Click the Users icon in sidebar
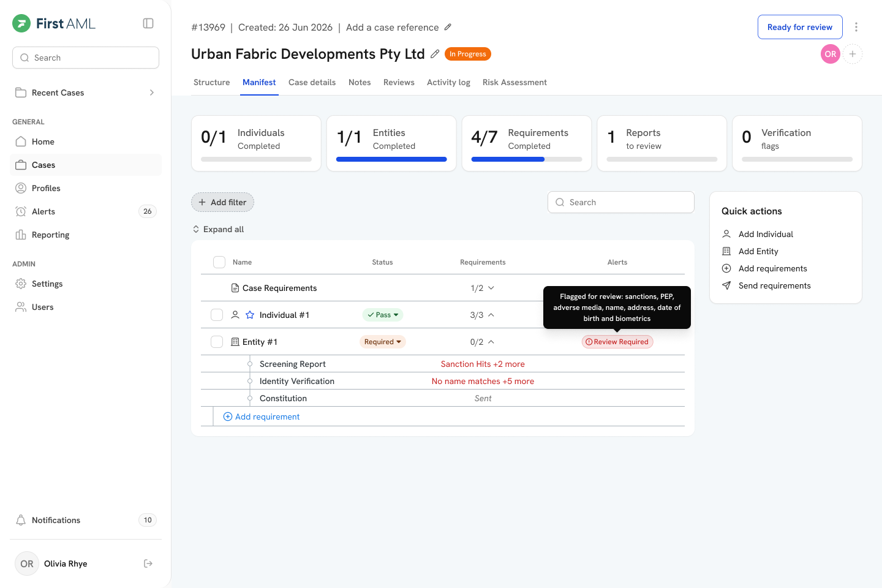Image resolution: width=882 pixels, height=588 pixels. (21, 307)
